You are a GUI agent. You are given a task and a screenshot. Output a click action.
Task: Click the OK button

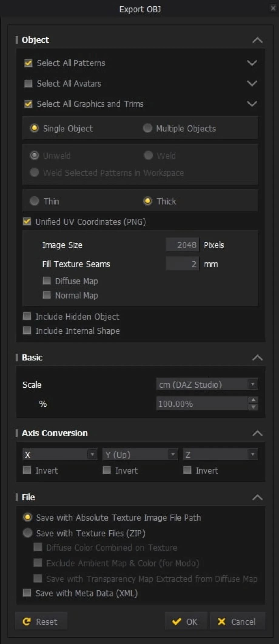click(x=186, y=622)
